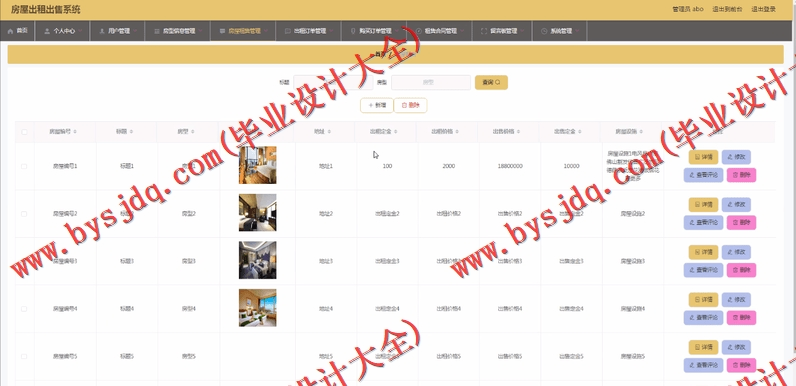Click the 管理员 abo label in header
The height and width of the screenshot is (386, 796).
pyautogui.click(x=688, y=9)
